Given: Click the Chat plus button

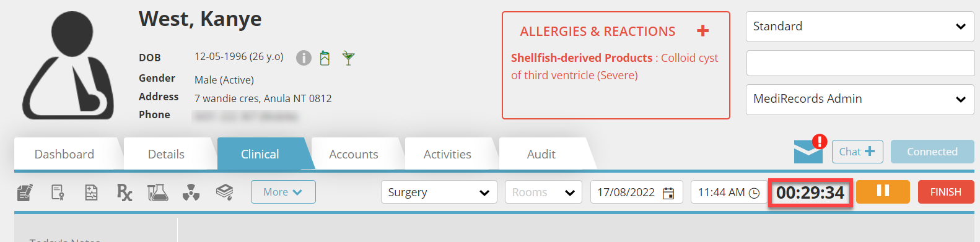Looking at the screenshot, I should click(x=857, y=152).
